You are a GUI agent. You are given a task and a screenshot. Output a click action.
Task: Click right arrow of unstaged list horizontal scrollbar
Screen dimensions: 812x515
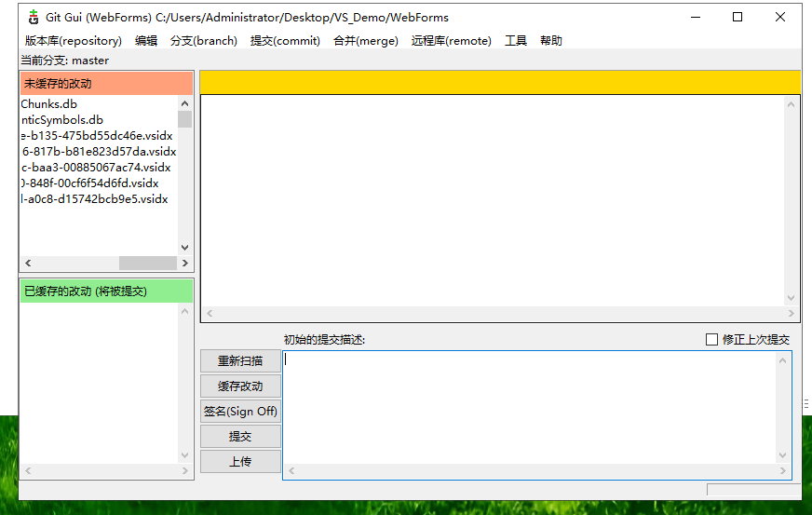point(185,264)
